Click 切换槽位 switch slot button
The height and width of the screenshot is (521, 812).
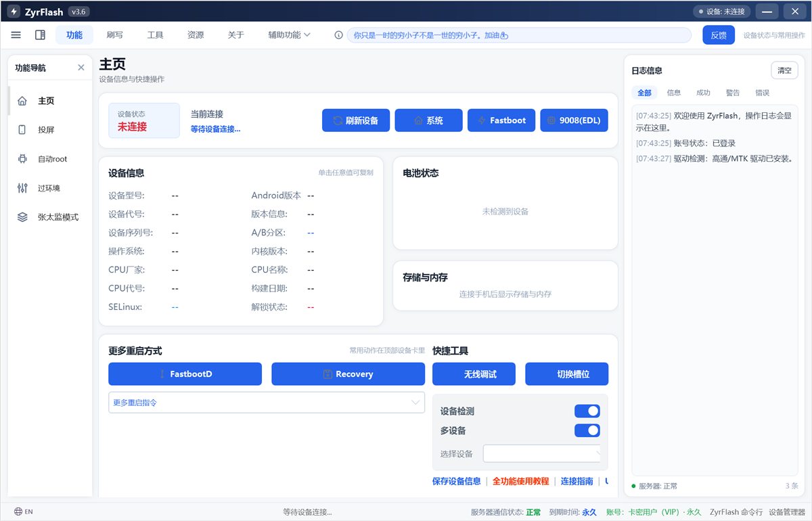click(566, 373)
